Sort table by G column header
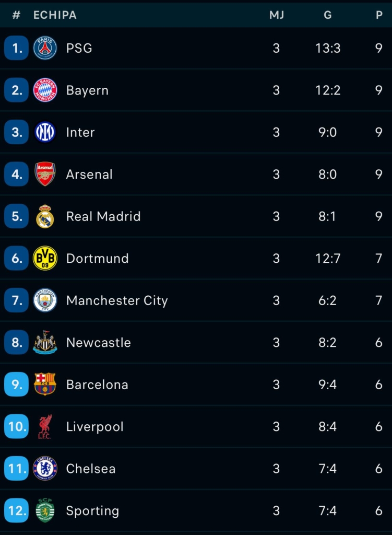 (x=328, y=15)
